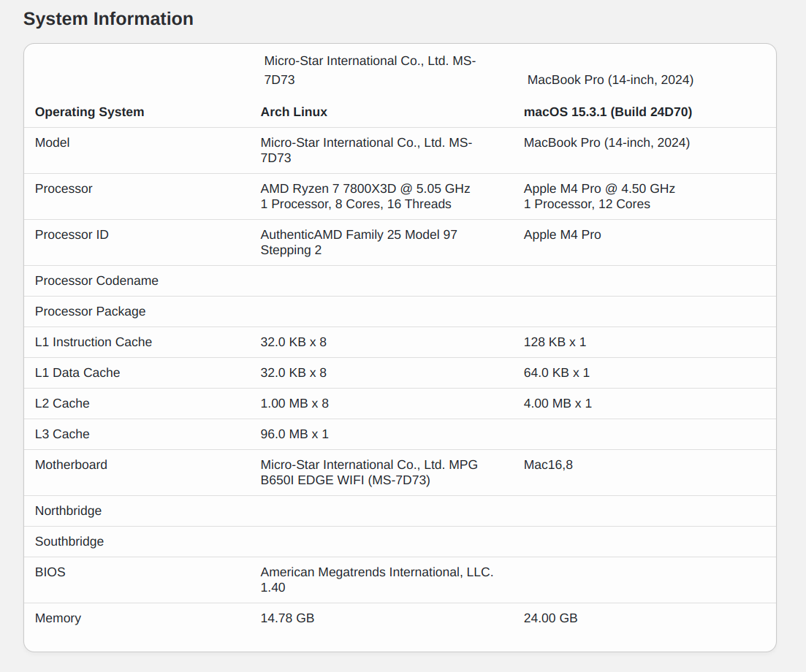The image size is (806, 672).
Task: Click the L1 Instruction Cache label
Action: pyautogui.click(x=94, y=342)
